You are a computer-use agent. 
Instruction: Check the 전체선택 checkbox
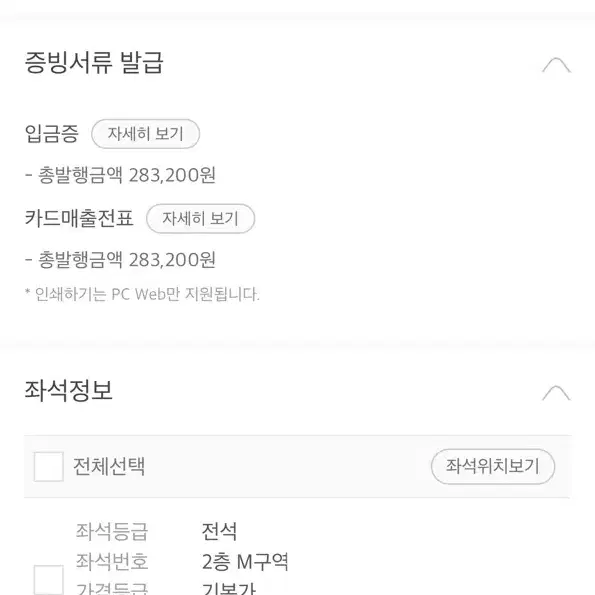coord(49,466)
